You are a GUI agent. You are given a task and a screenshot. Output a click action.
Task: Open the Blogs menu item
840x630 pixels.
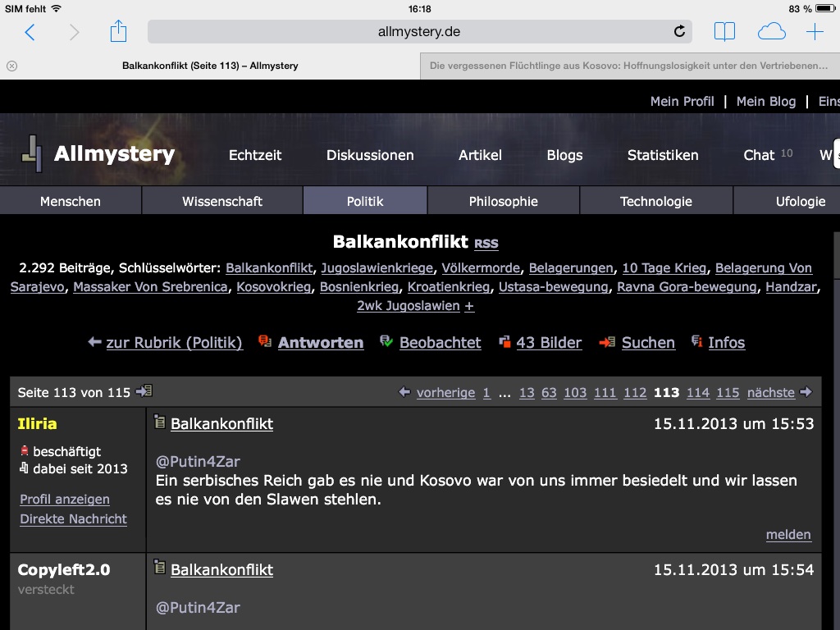click(x=564, y=155)
